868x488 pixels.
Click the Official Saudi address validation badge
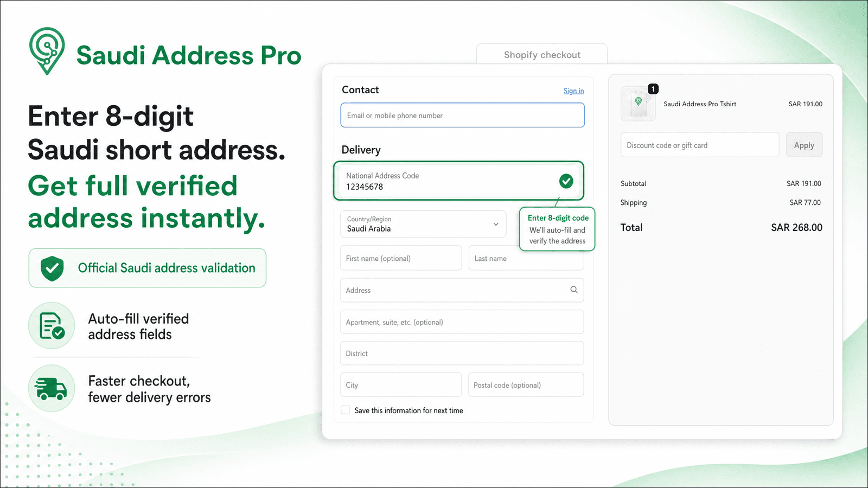pyautogui.click(x=148, y=268)
